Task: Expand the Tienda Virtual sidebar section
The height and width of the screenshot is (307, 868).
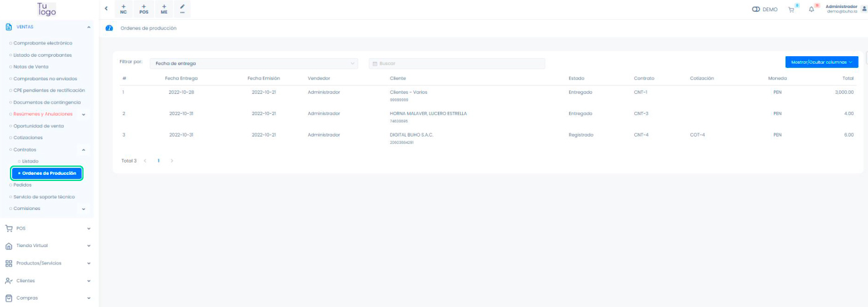Action: tap(48, 246)
